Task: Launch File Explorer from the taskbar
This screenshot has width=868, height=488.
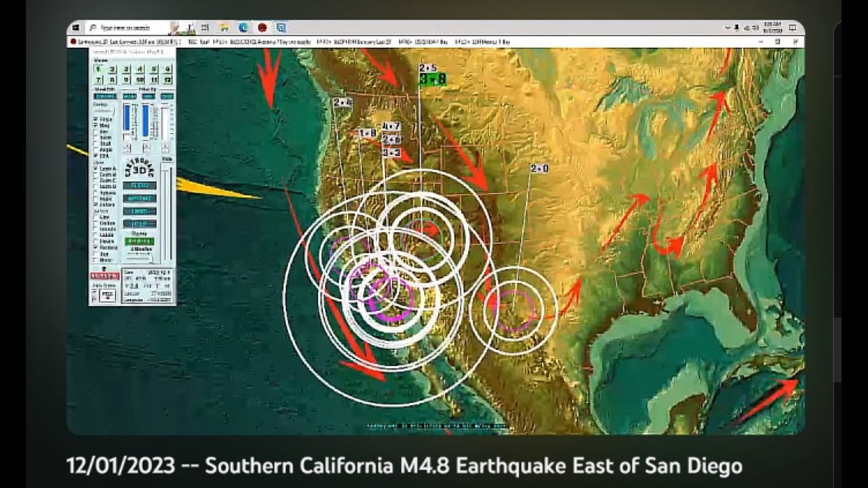Action: pos(224,28)
